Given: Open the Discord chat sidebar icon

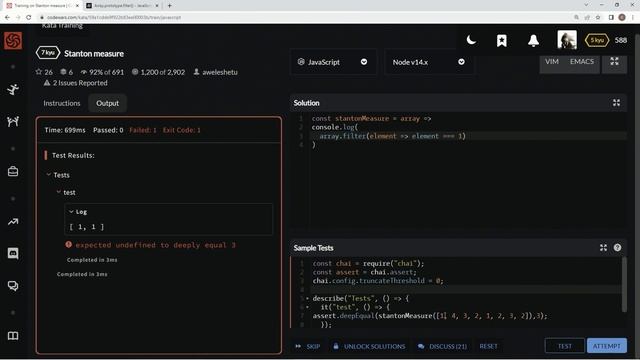Looking at the screenshot, I should [13, 253].
